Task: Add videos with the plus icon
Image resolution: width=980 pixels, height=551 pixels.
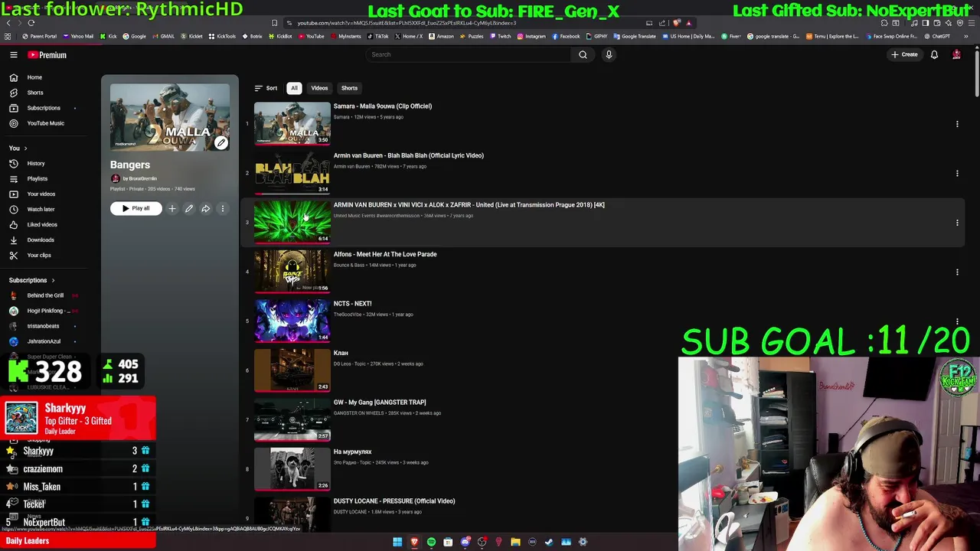Action: [x=172, y=208]
